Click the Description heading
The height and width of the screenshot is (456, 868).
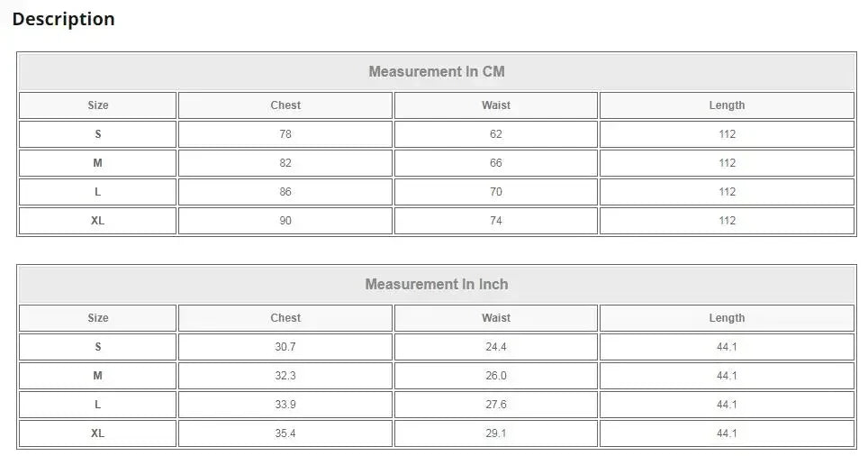64,20
